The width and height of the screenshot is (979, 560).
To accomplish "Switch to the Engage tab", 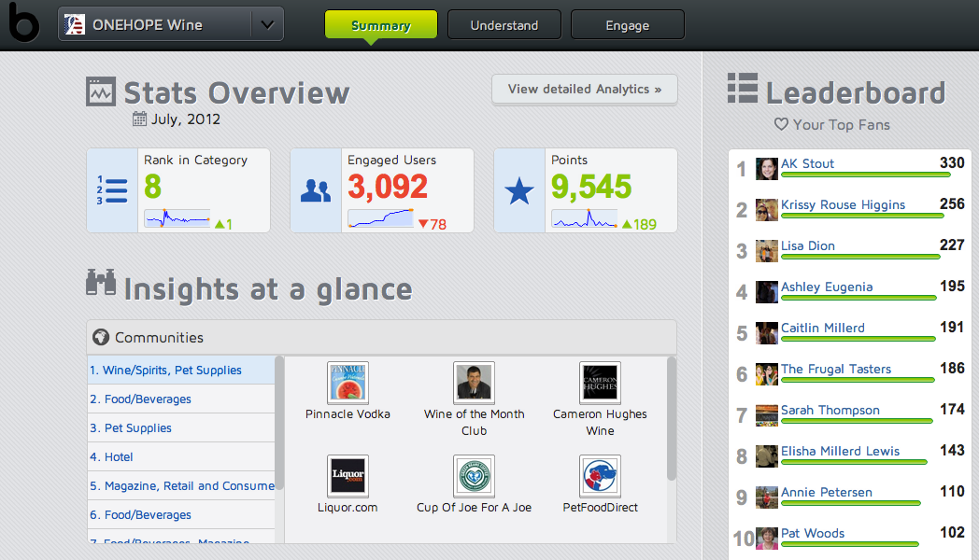I will click(x=628, y=25).
